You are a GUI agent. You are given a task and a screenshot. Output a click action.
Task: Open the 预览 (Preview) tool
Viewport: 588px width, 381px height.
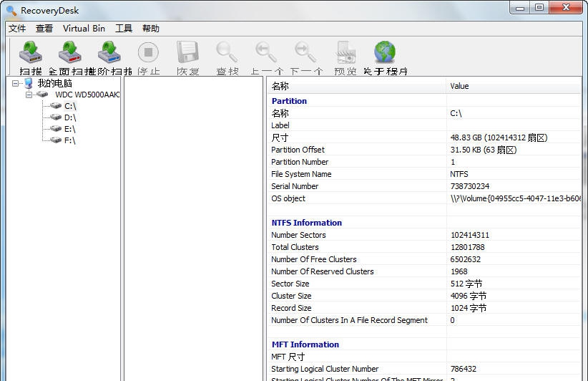coord(346,54)
